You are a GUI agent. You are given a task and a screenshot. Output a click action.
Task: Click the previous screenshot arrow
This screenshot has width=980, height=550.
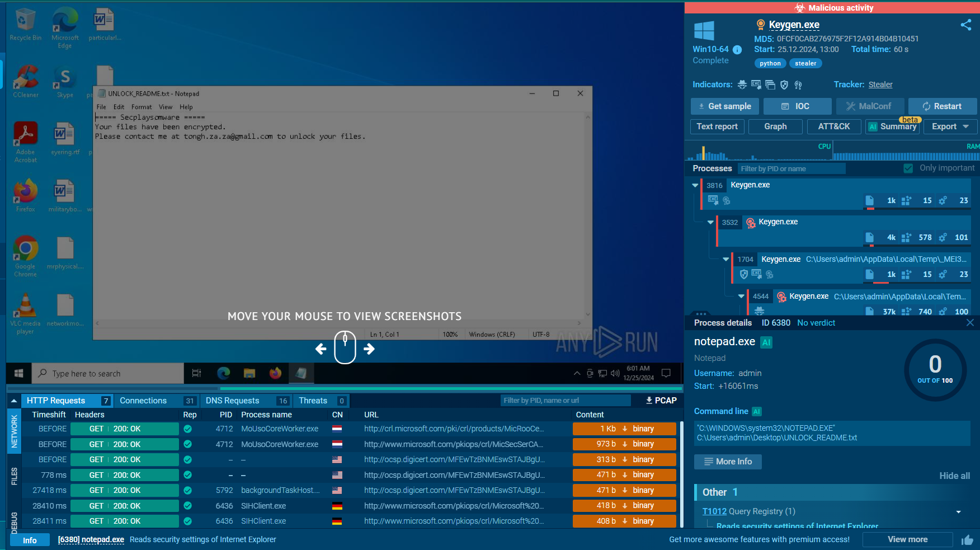321,349
